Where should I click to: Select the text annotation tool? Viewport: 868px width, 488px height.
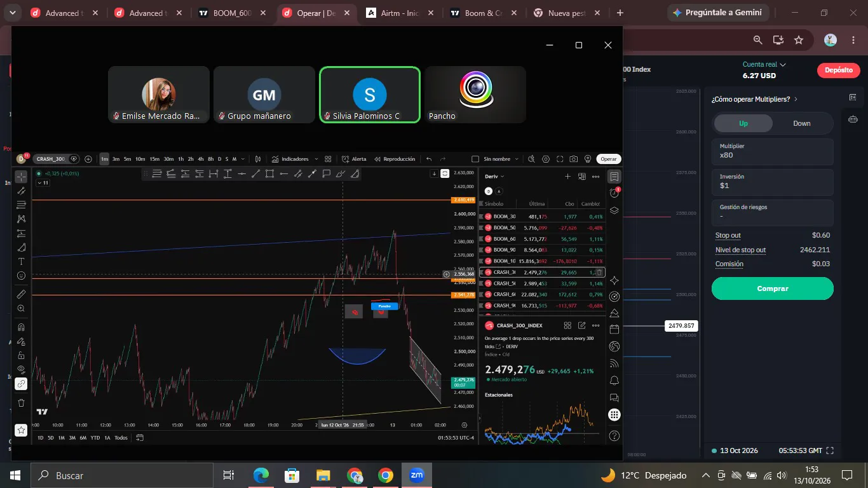(x=21, y=262)
